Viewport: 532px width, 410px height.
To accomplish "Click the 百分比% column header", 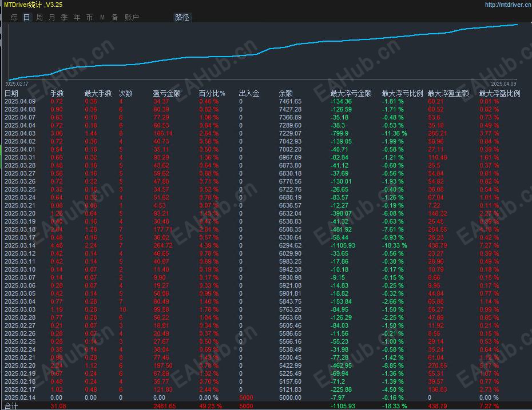I will [212, 93].
